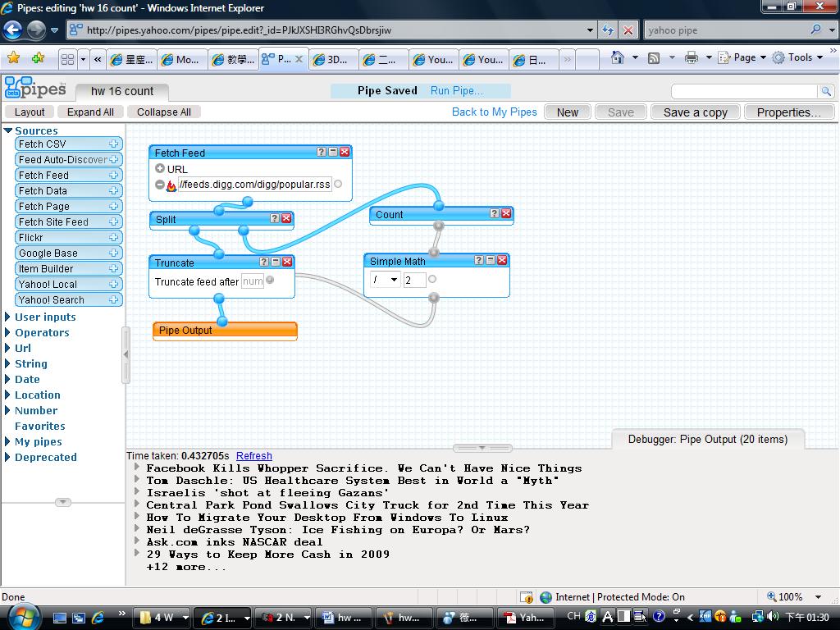Open the pipe Properties... dialog
This screenshot has height=630, width=840.
788,112
